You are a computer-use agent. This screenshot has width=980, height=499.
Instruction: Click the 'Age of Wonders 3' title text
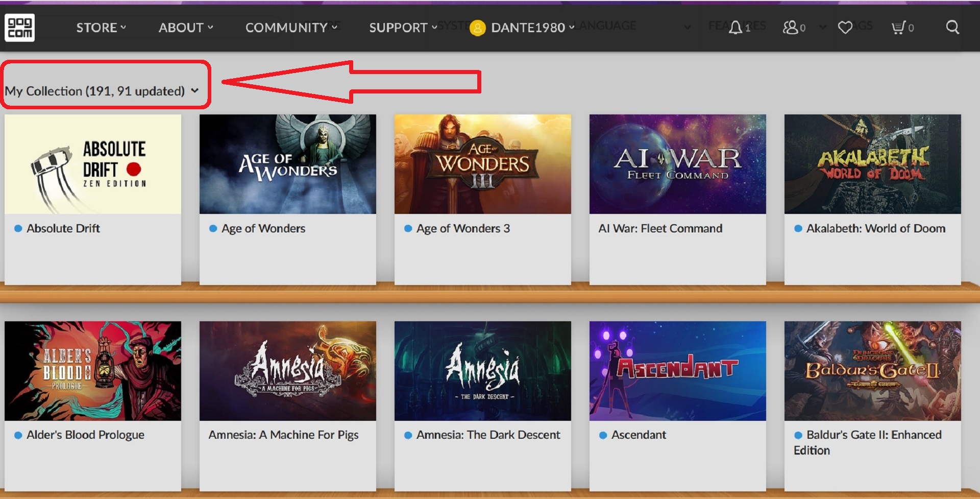463,228
